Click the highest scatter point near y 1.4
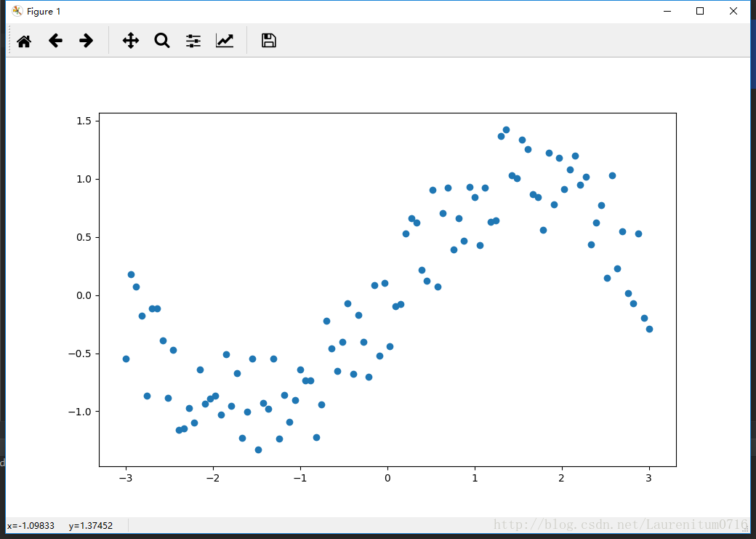Image resolution: width=756 pixels, height=539 pixels. click(x=506, y=129)
